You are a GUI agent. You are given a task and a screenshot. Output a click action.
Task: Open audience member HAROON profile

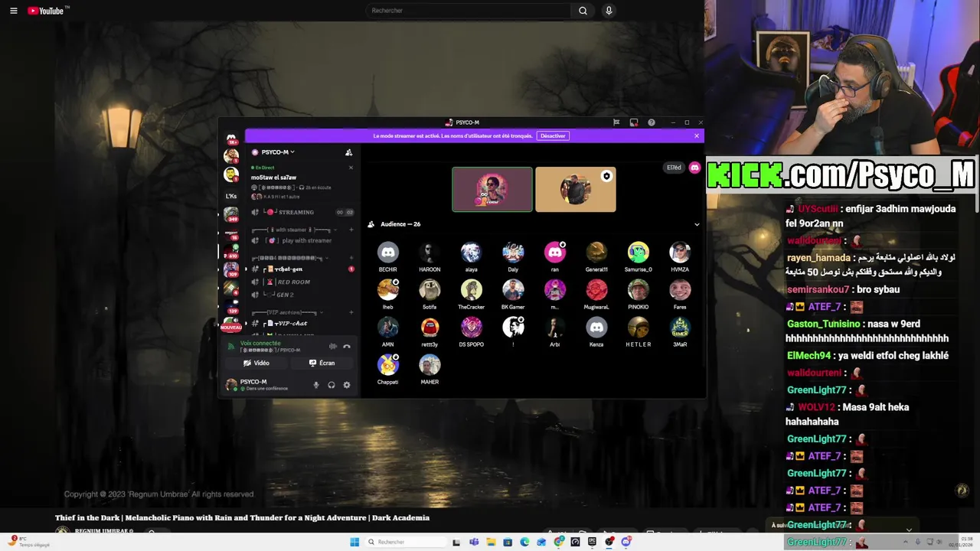[430, 257]
